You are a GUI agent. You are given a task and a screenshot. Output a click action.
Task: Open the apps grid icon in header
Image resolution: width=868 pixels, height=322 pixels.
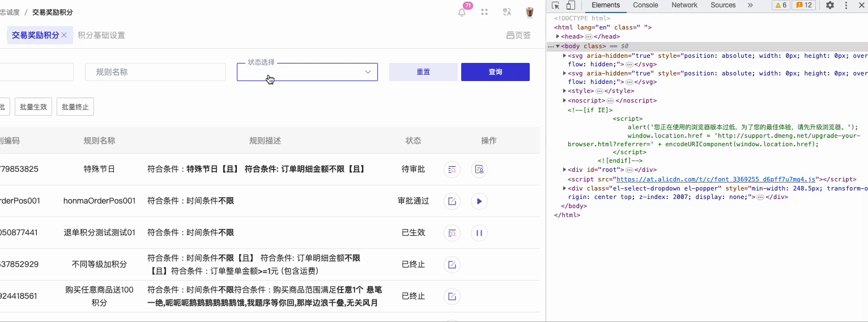tap(484, 12)
